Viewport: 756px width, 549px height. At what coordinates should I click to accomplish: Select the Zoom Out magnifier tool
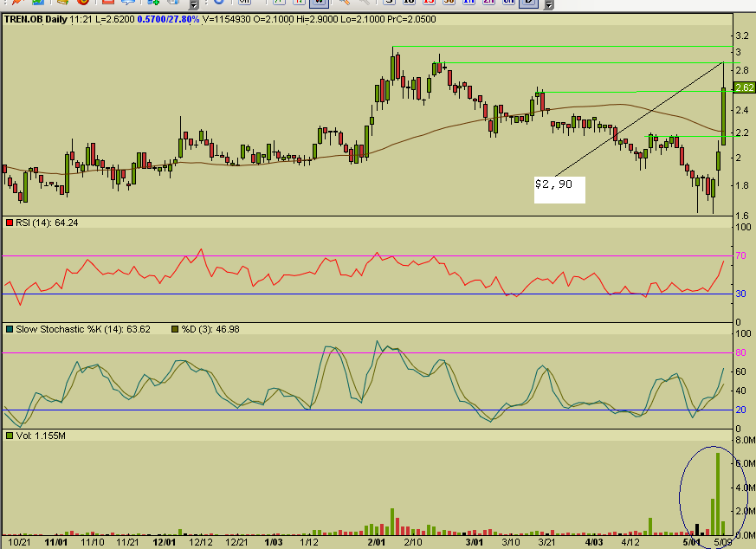tap(367, 4)
